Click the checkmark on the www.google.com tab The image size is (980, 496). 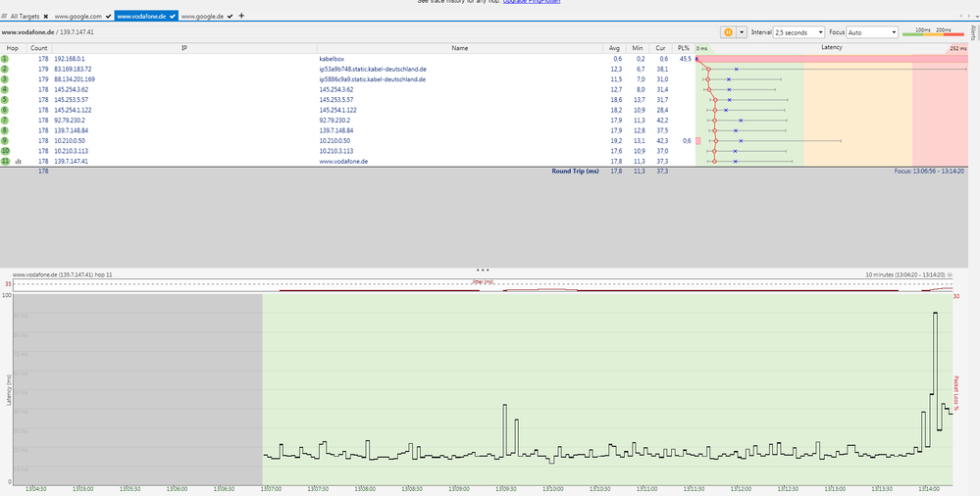tap(109, 17)
